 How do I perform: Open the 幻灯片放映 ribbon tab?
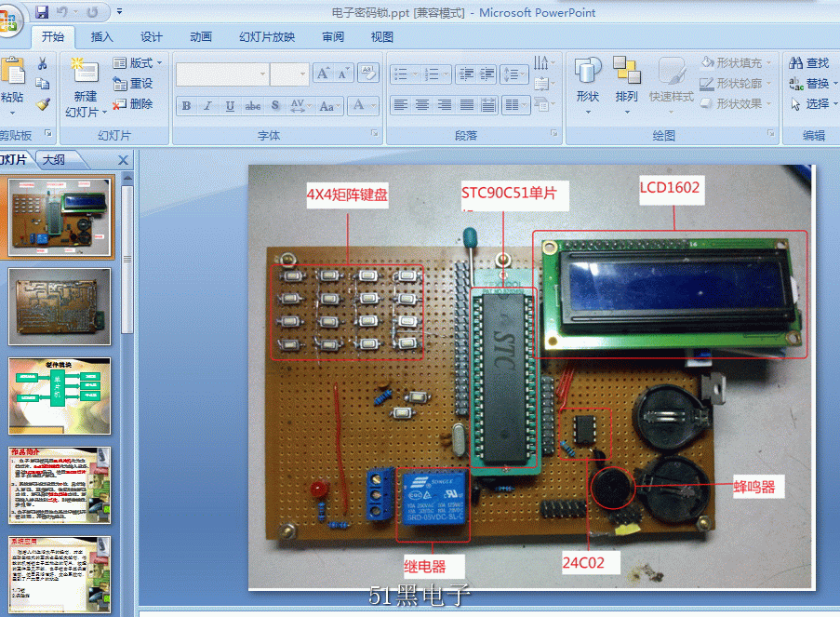click(267, 37)
